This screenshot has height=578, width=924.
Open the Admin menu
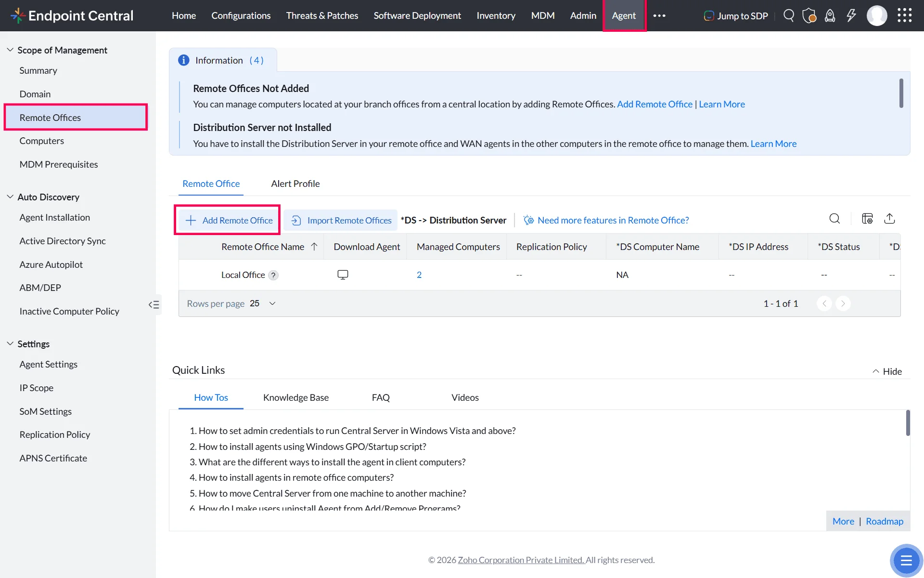coord(583,15)
